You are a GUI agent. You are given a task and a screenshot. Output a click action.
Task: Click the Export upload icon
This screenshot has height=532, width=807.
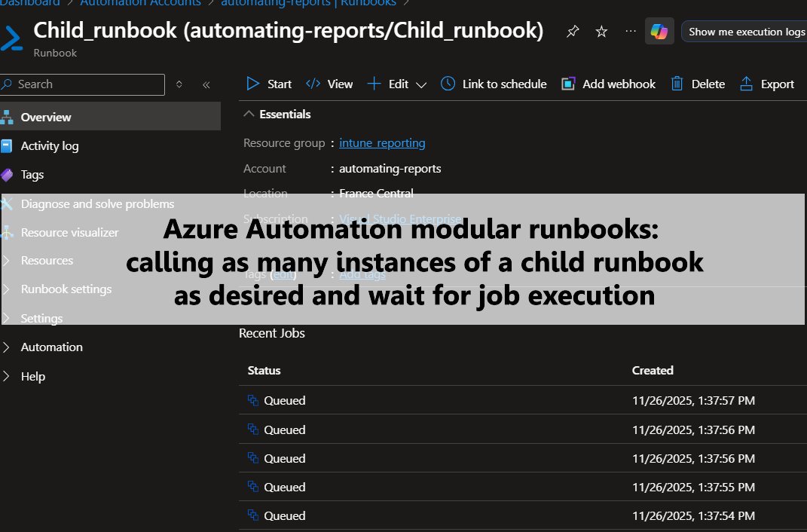point(746,84)
